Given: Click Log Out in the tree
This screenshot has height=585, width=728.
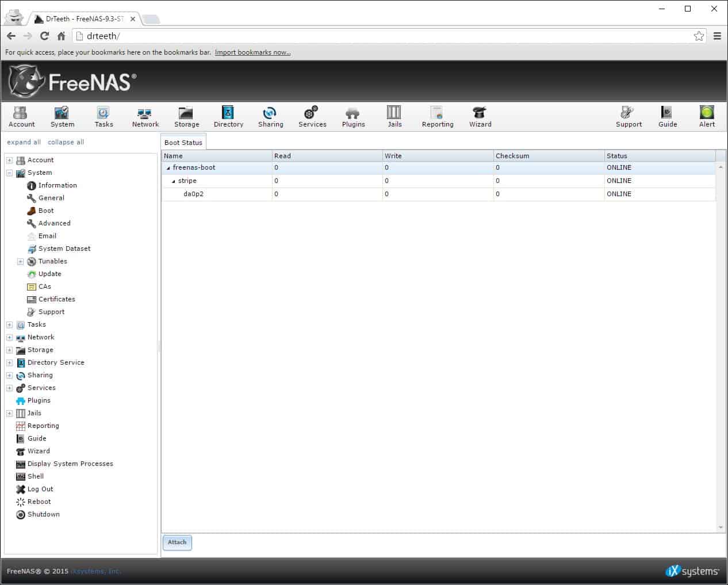Looking at the screenshot, I should point(35,489).
